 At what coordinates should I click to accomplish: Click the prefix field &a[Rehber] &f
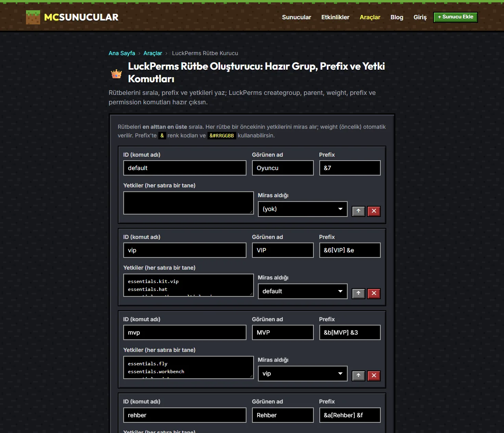coord(350,415)
